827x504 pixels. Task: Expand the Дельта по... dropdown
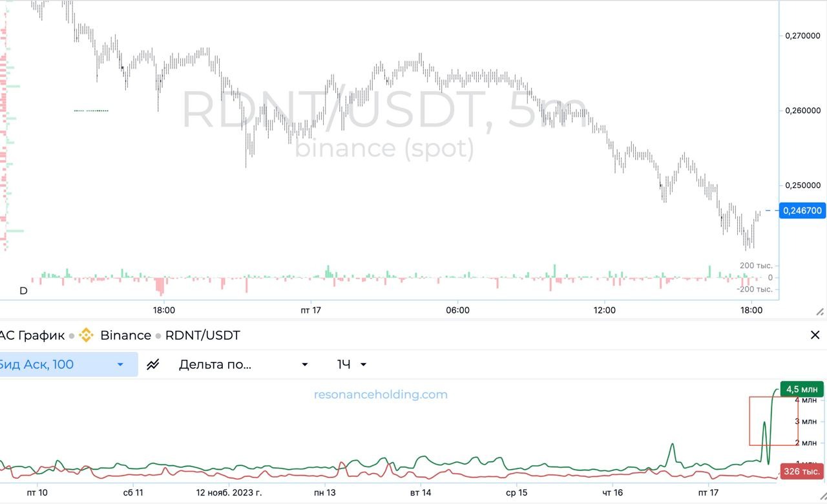coord(244,364)
